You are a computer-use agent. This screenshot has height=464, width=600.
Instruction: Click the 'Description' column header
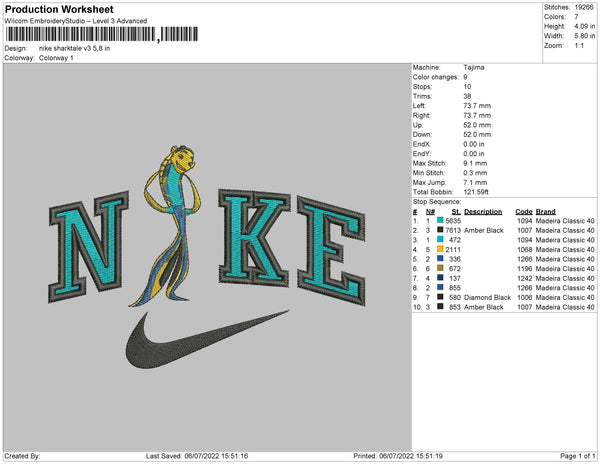pos(483,212)
